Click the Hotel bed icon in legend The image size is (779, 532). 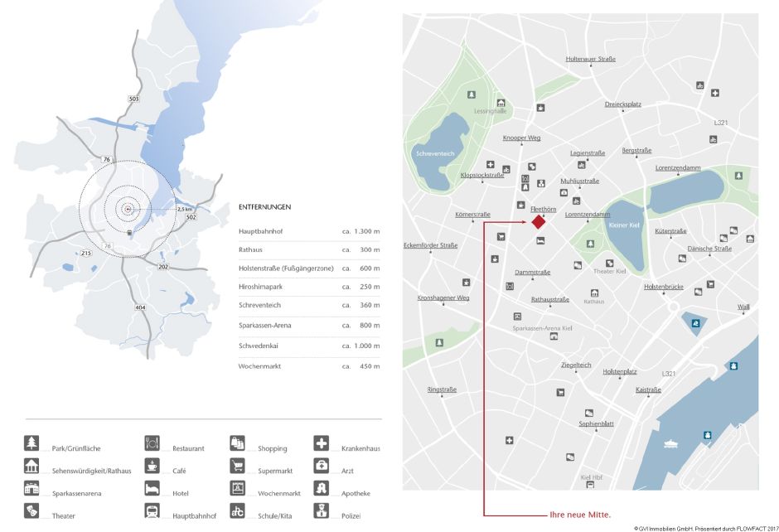coord(152,488)
